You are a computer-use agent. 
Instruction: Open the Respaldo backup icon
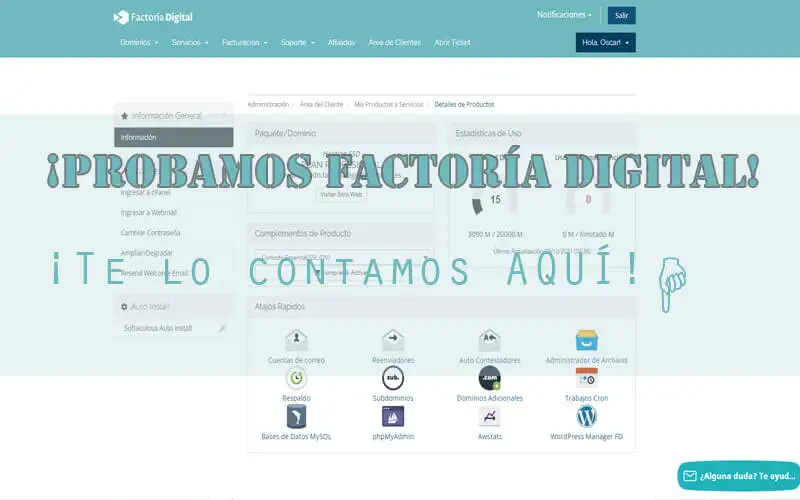tap(296, 379)
